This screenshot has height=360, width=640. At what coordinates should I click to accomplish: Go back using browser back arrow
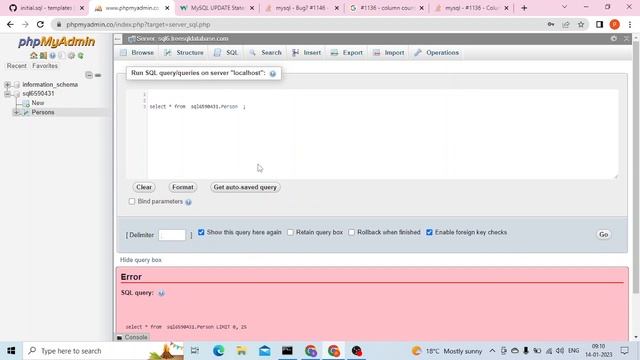coord(10,24)
